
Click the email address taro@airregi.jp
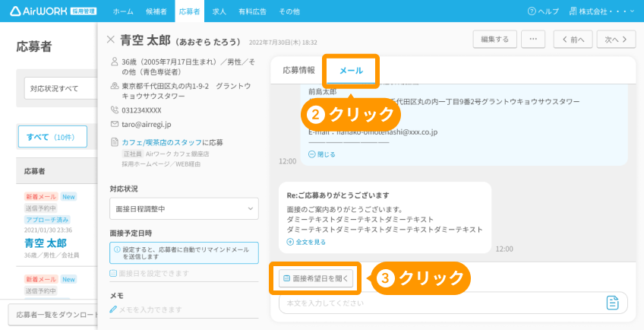point(147,124)
